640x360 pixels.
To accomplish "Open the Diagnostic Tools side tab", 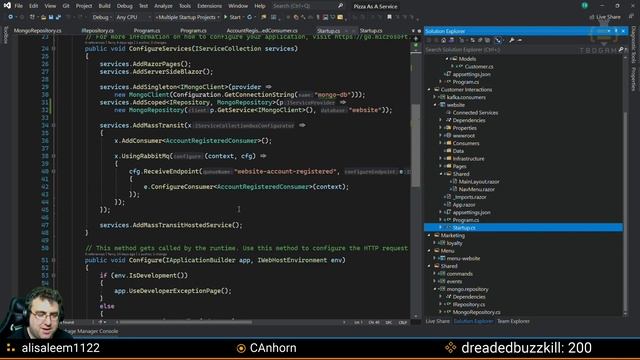I will click(633, 45).
